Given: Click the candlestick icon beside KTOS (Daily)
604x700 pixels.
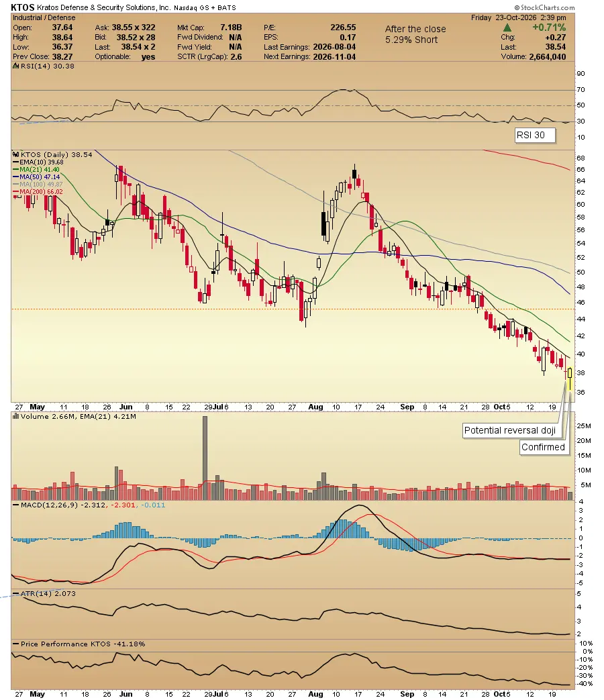Looking at the screenshot, I should (15, 154).
